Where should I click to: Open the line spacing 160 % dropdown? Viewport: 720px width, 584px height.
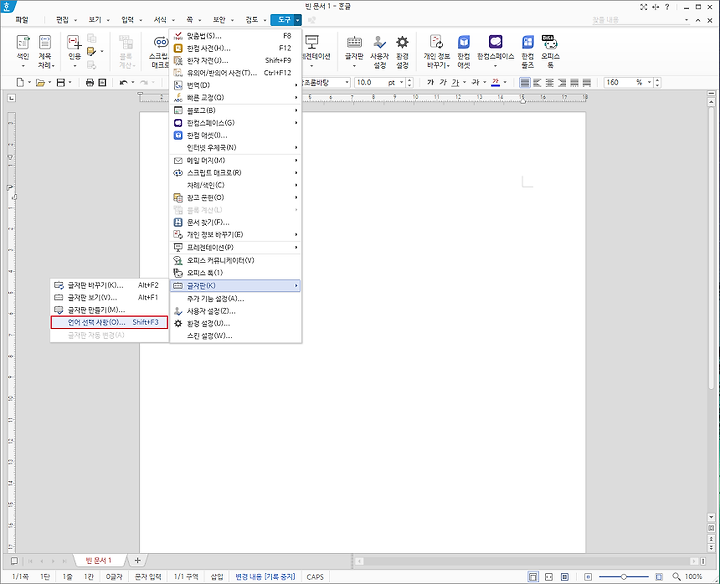click(649, 83)
